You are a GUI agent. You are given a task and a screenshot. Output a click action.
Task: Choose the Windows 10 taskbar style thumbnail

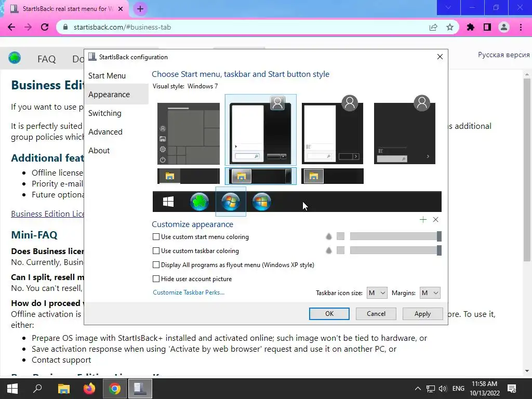[188, 176]
